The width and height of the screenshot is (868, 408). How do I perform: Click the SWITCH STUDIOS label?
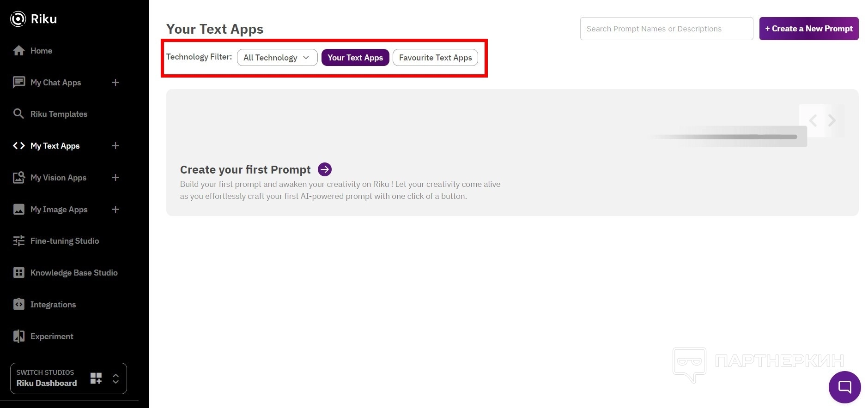point(45,372)
